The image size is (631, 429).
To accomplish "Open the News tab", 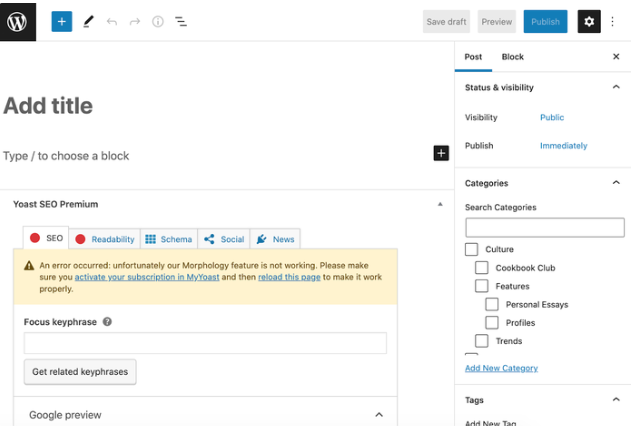I will pos(275,239).
